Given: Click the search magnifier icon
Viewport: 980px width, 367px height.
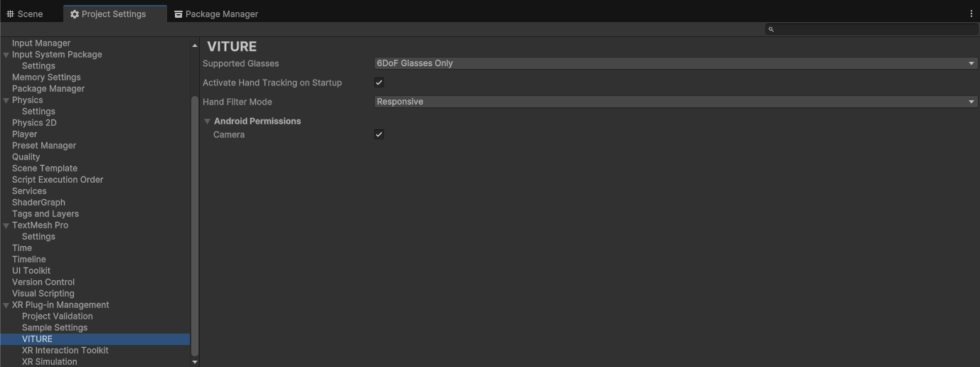Looking at the screenshot, I should tap(771, 29).
